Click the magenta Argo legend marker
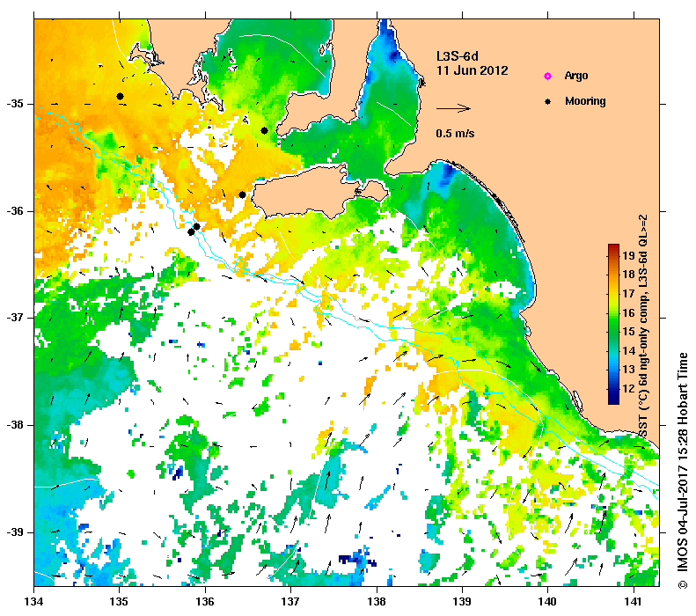Image resolution: width=696 pixels, height=616 pixels. (x=548, y=76)
